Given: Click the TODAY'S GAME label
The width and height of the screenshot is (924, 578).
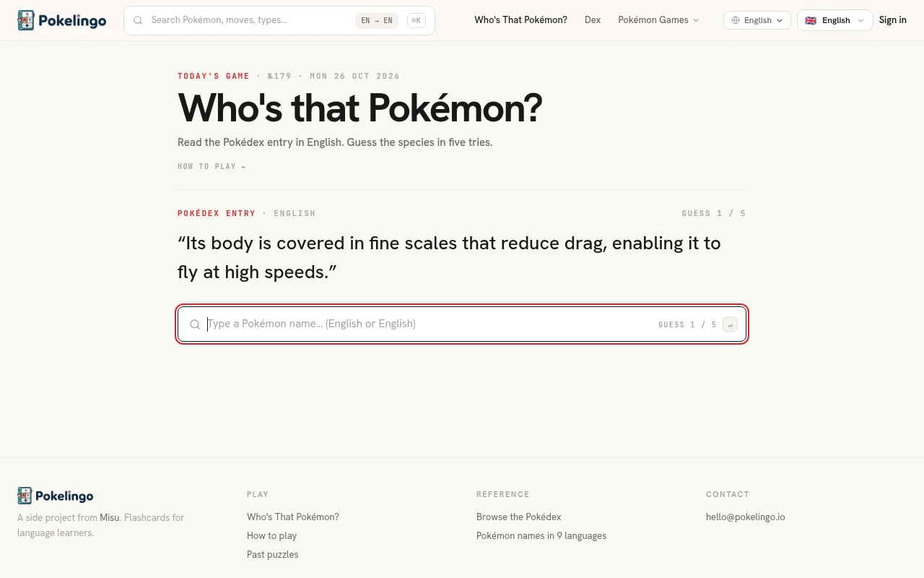Looking at the screenshot, I should pyautogui.click(x=214, y=77).
